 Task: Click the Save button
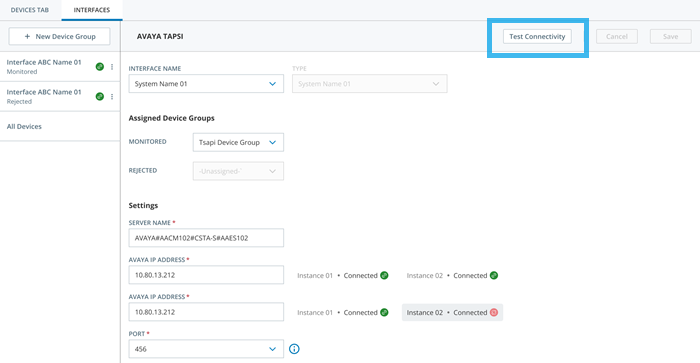(671, 37)
